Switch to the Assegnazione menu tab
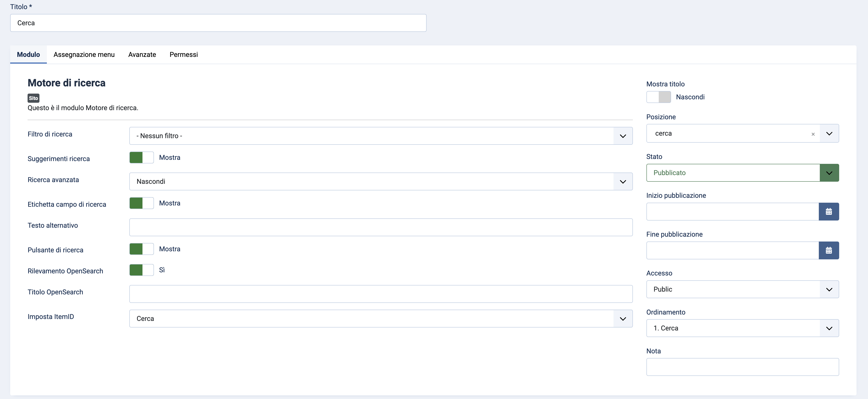The width and height of the screenshot is (868, 399). 84,54
